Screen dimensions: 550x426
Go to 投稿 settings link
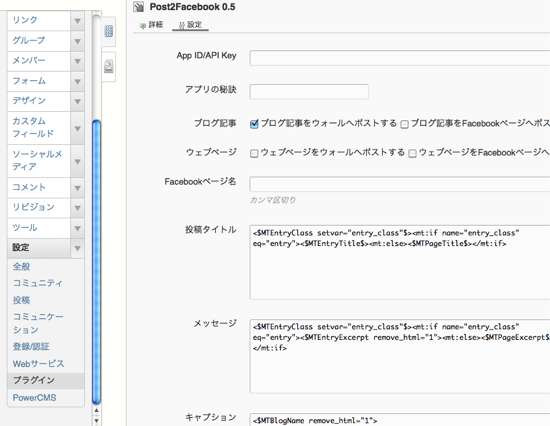pyautogui.click(x=21, y=300)
